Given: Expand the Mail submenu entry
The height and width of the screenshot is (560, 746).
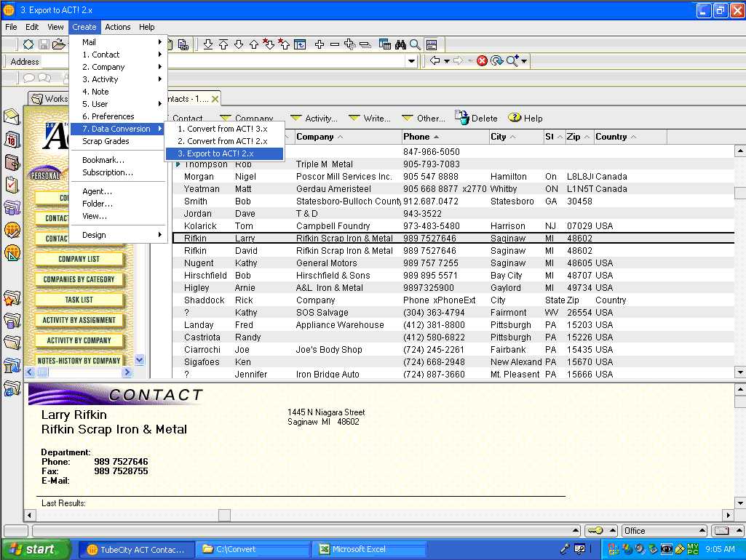Looking at the screenshot, I should coord(119,42).
